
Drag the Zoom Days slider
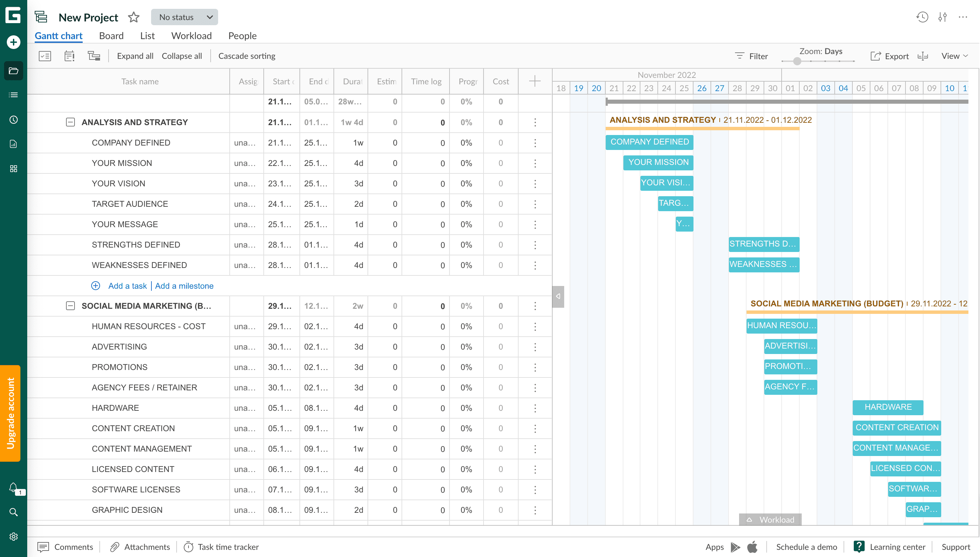pos(797,62)
